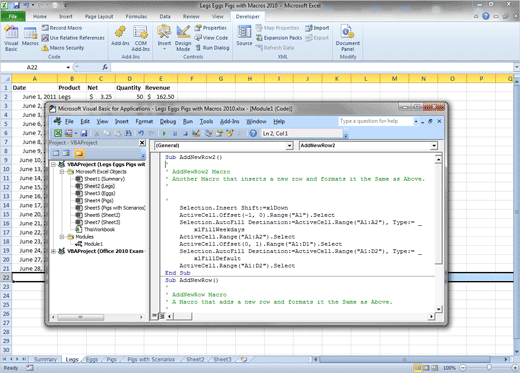Open COM Add-Ins dialog
This screenshot has width=520, height=373.
coord(141,39)
